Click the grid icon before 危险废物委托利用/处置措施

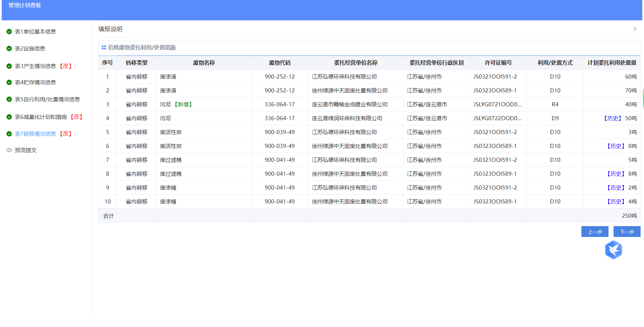tap(104, 47)
